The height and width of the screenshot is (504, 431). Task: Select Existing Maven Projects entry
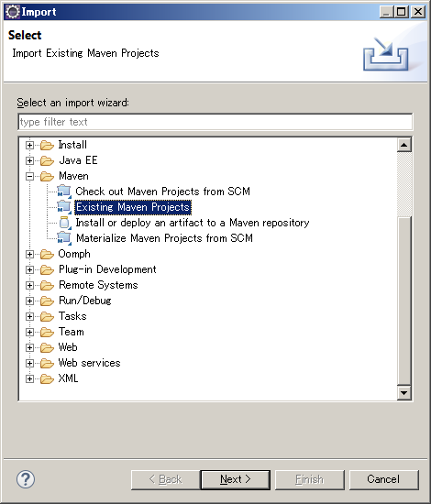click(x=133, y=207)
